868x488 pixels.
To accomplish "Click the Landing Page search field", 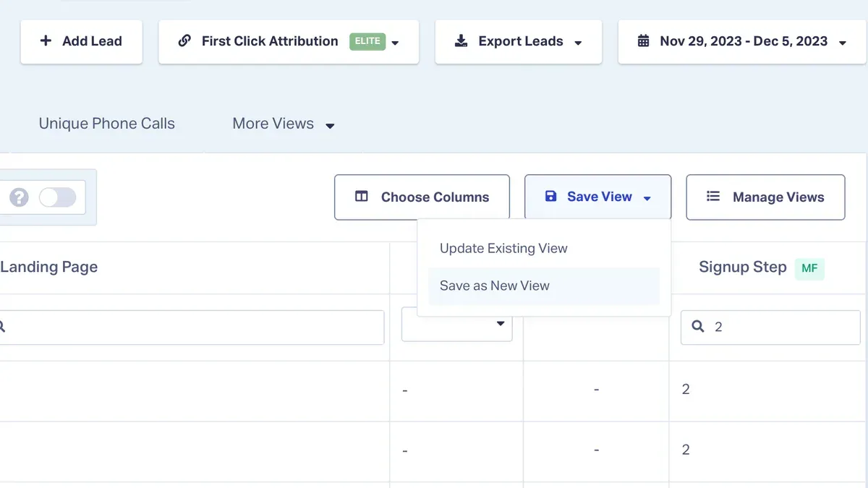I will point(192,328).
